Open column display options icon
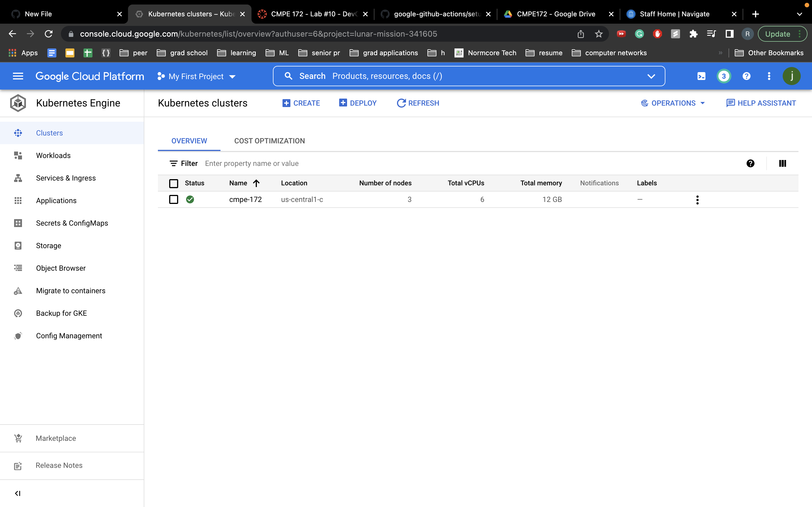The width and height of the screenshot is (812, 507). pyautogui.click(x=782, y=163)
